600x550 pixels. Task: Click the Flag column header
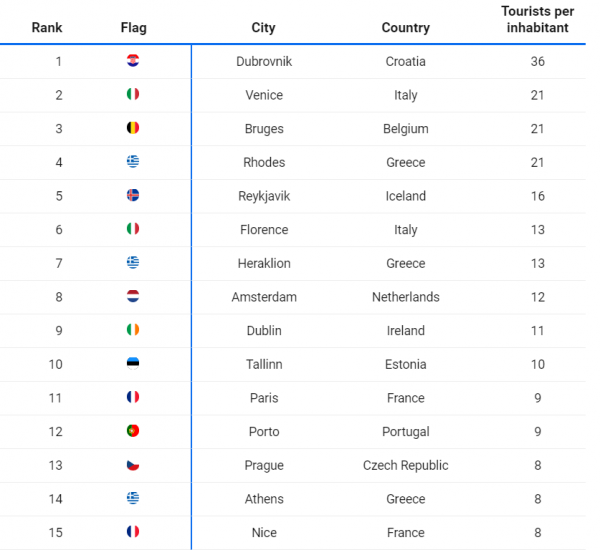tap(133, 28)
